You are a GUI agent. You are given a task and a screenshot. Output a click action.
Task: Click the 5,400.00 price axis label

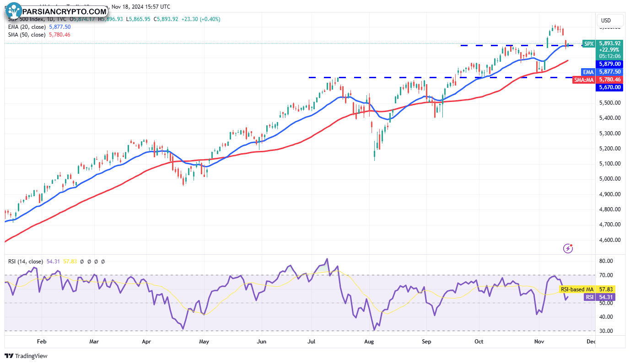coord(610,118)
